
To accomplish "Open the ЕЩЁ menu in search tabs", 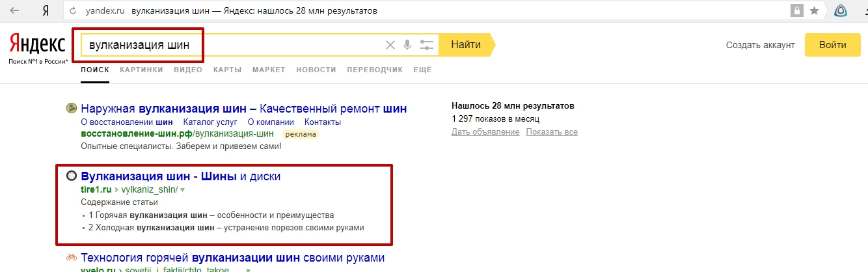I will point(422,70).
